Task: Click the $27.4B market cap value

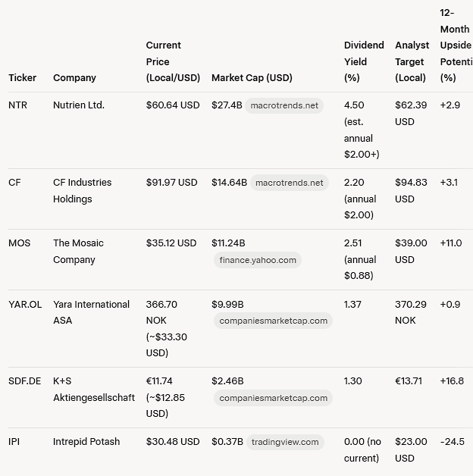Action: [x=227, y=105]
